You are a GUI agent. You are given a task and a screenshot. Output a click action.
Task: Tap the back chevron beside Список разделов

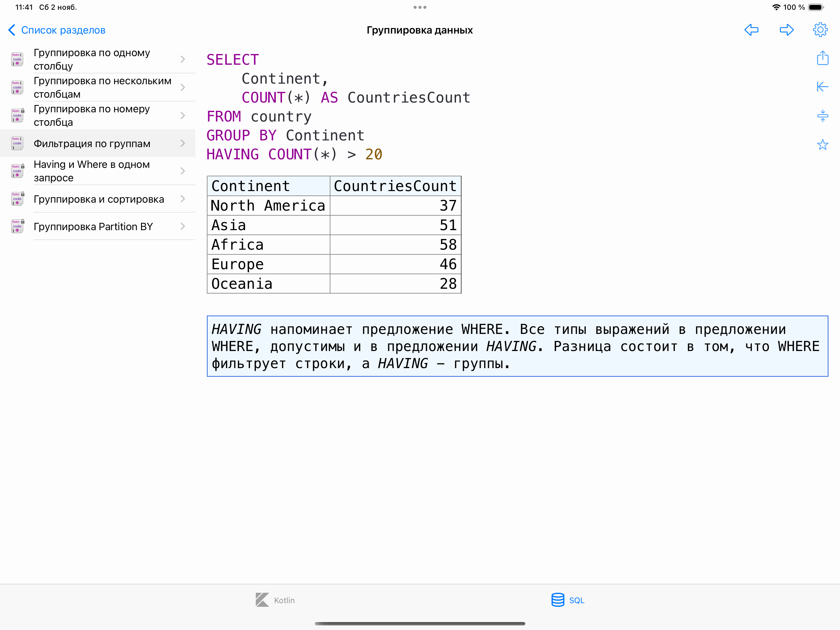pos(12,30)
